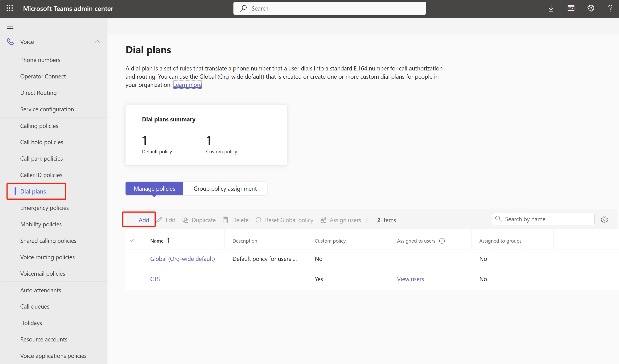Screen dimensions: 619x364
Task: Switch to Manage policies tab
Action: [154, 189]
